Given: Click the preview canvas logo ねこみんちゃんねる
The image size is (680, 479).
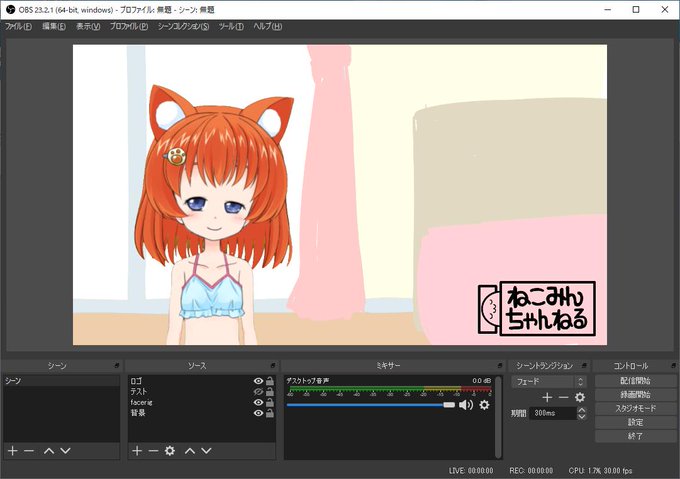Looking at the screenshot, I should 537,308.
